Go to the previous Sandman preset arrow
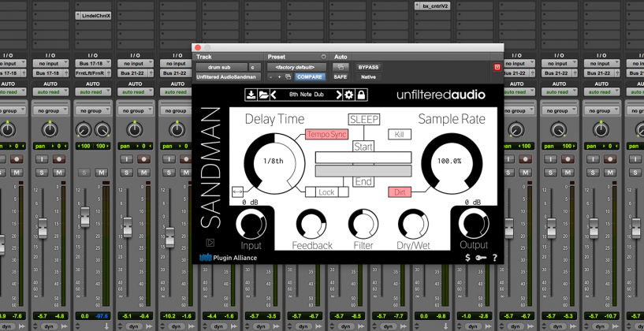This screenshot has width=644, height=331. click(x=274, y=95)
